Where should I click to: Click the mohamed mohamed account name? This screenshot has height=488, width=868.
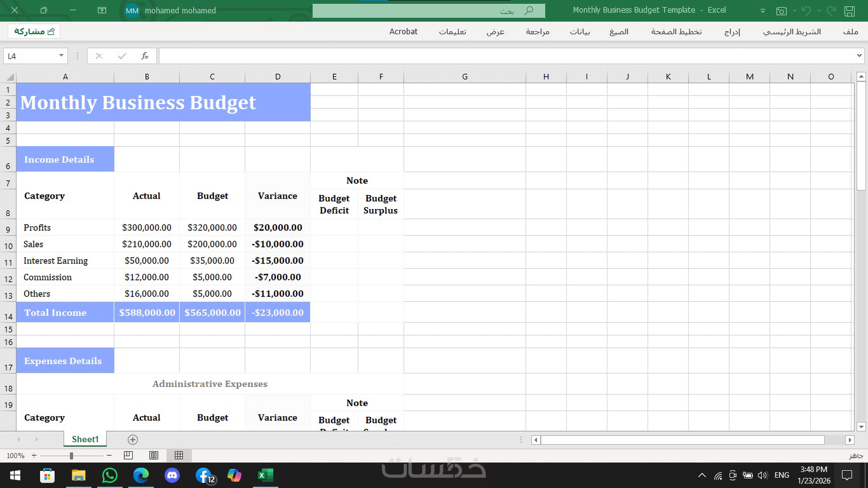(x=180, y=10)
